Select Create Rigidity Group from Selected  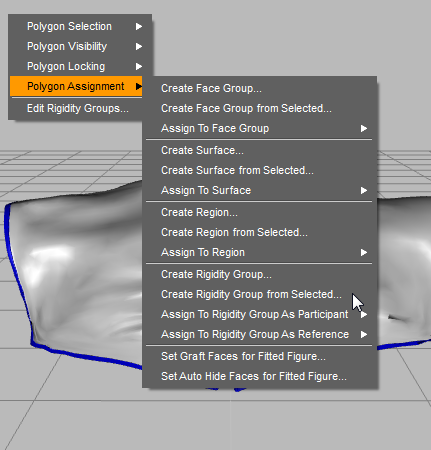coord(260,294)
